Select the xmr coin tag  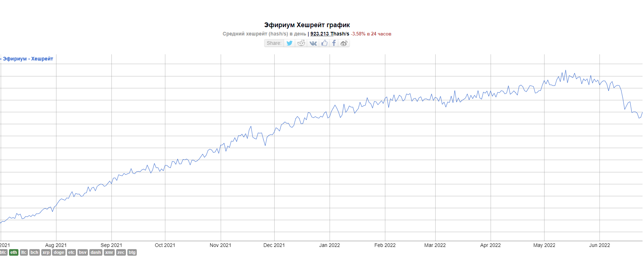109,252
